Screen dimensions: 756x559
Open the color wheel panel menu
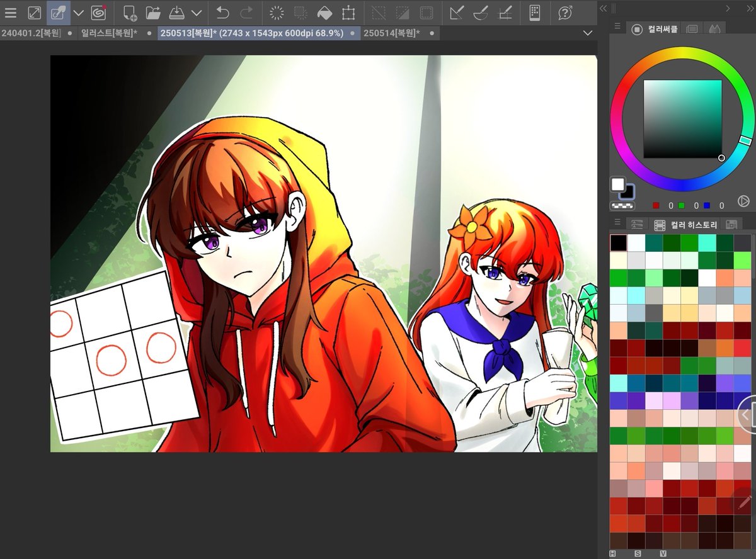point(618,28)
